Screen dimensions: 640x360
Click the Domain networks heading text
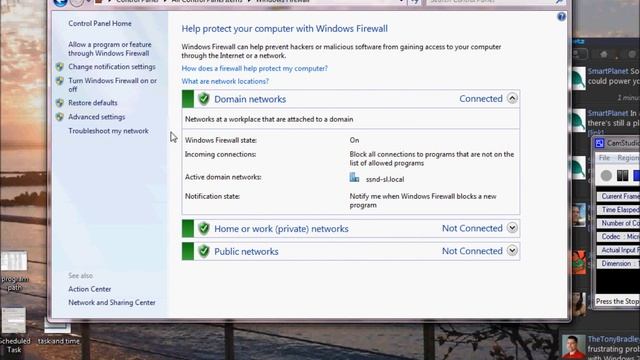click(x=250, y=99)
